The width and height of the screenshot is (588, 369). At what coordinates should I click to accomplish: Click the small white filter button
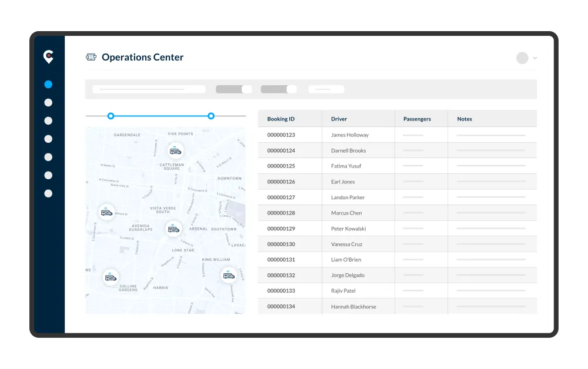pyautogui.click(x=326, y=89)
